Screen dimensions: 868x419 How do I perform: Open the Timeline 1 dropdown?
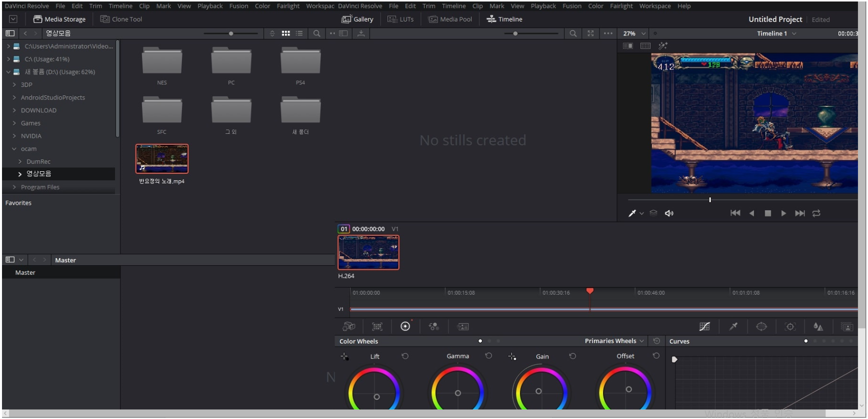coord(776,33)
